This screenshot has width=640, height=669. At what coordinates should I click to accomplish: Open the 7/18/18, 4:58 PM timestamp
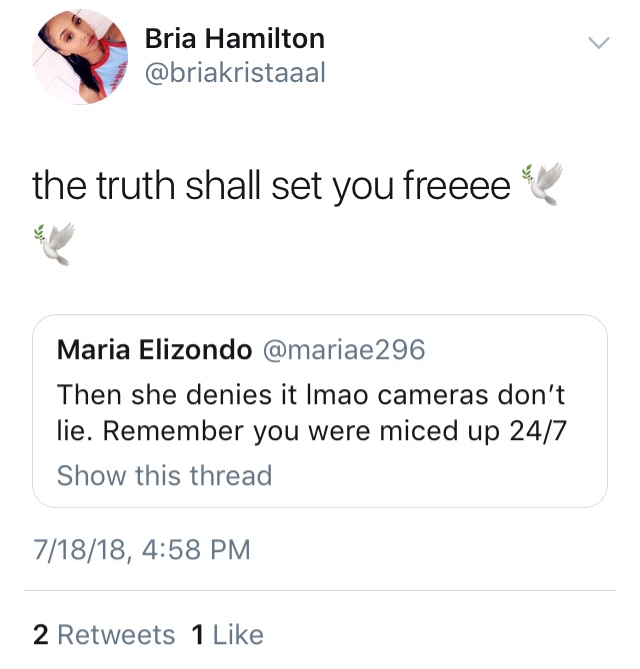[x=142, y=550]
